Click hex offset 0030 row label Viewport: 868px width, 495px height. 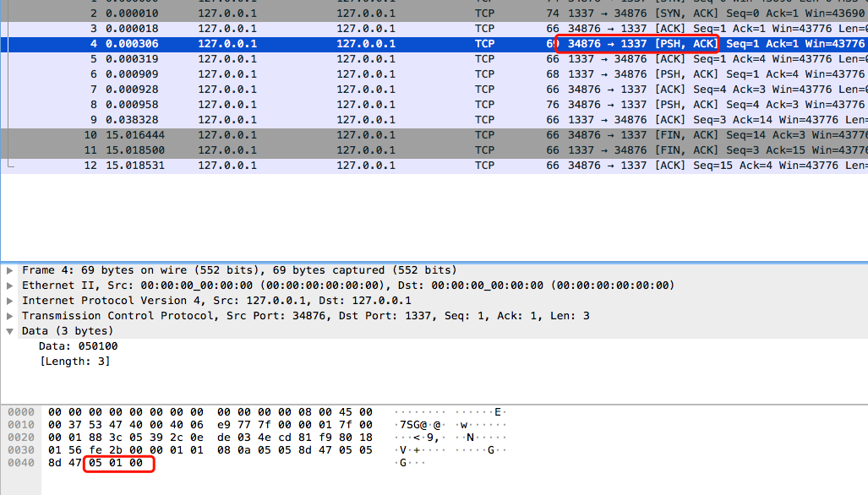pos(21,450)
